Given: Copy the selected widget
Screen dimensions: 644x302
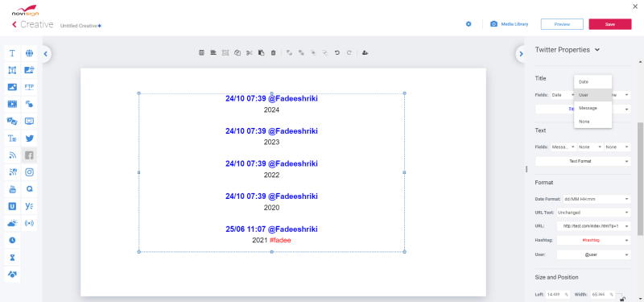Looking at the screenshot, I should click(237, 52).
